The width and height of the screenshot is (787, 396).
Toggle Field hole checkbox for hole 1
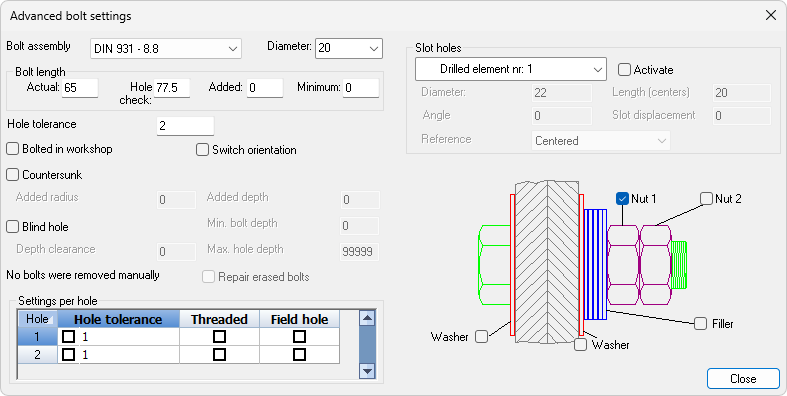[x=299, y=336]
